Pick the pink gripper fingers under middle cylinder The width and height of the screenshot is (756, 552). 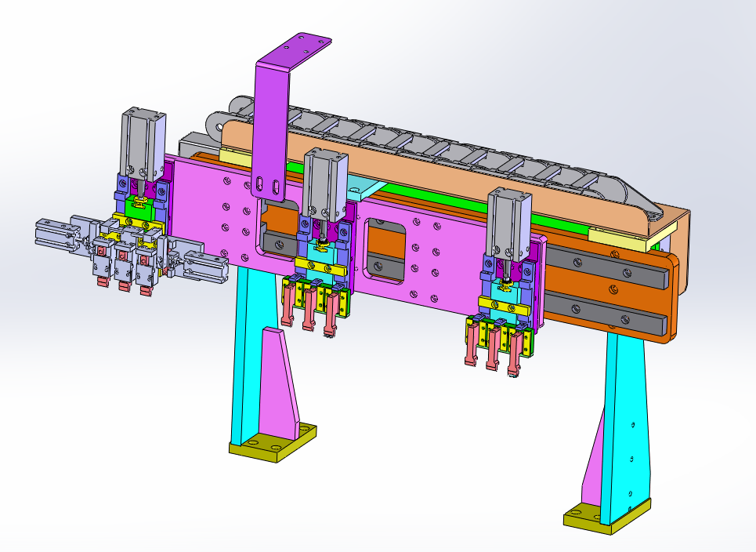coord(309,308)
